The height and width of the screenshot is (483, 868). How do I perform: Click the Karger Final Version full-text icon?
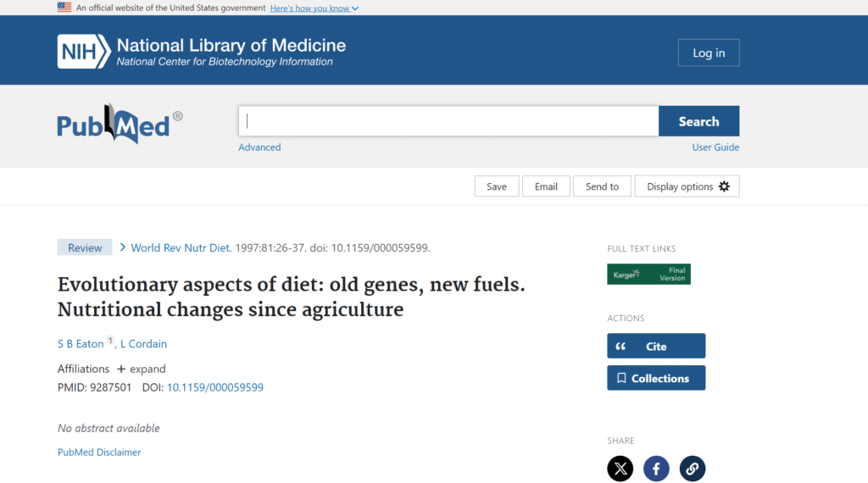point(648,275)
